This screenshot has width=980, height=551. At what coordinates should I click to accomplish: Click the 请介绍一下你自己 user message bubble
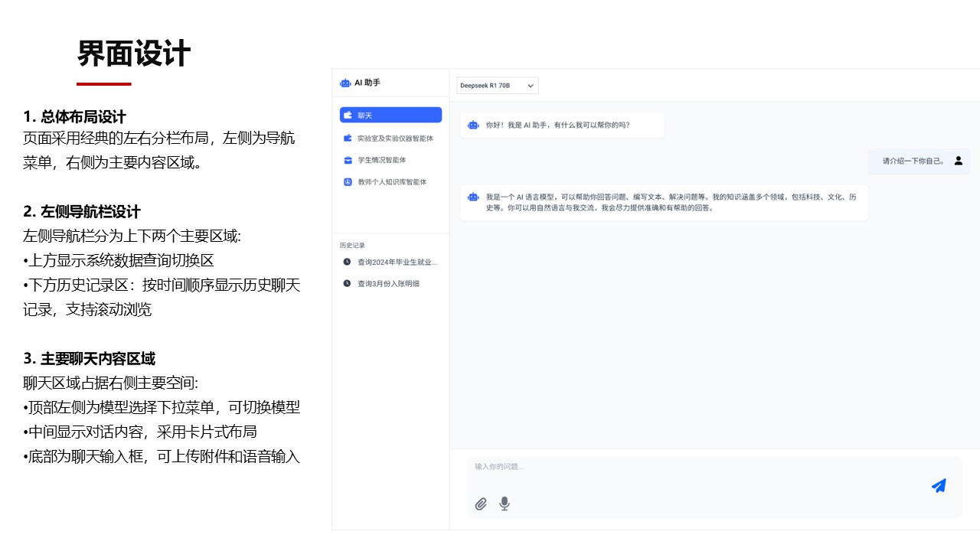coord(913,161)
